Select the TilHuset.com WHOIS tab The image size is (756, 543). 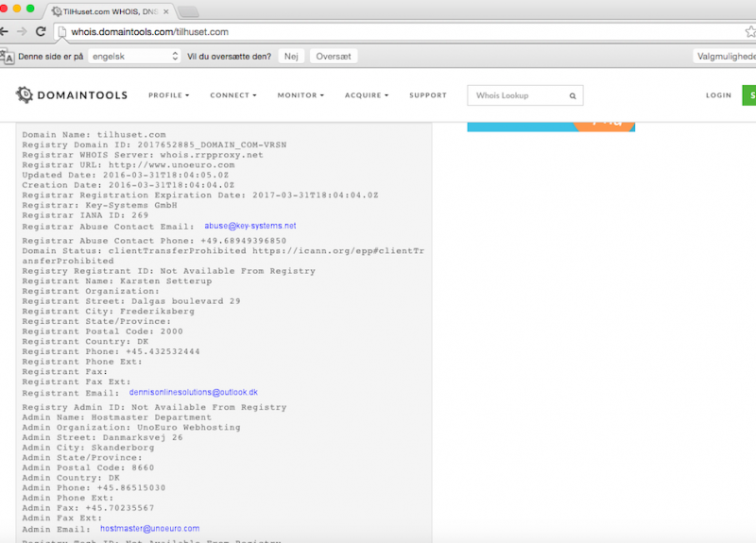pos(111,11)
